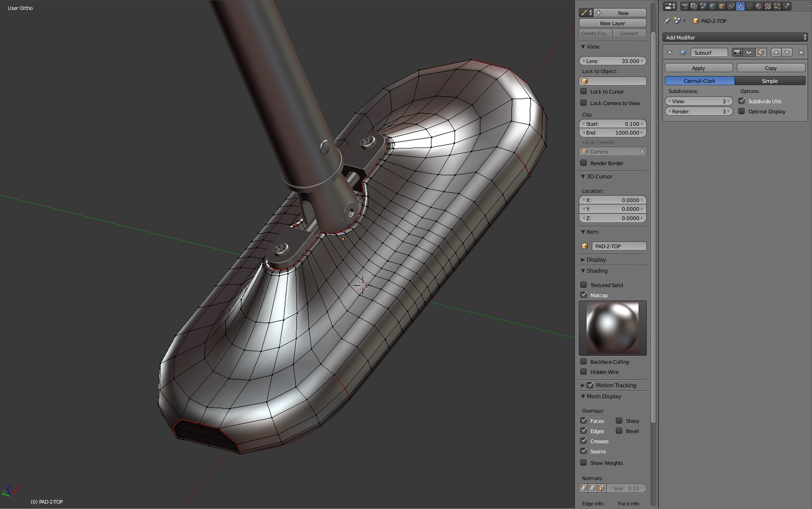812x509 pixels.
Task: Collapse the Subsurf modifier panel
Action: point(670,52)
